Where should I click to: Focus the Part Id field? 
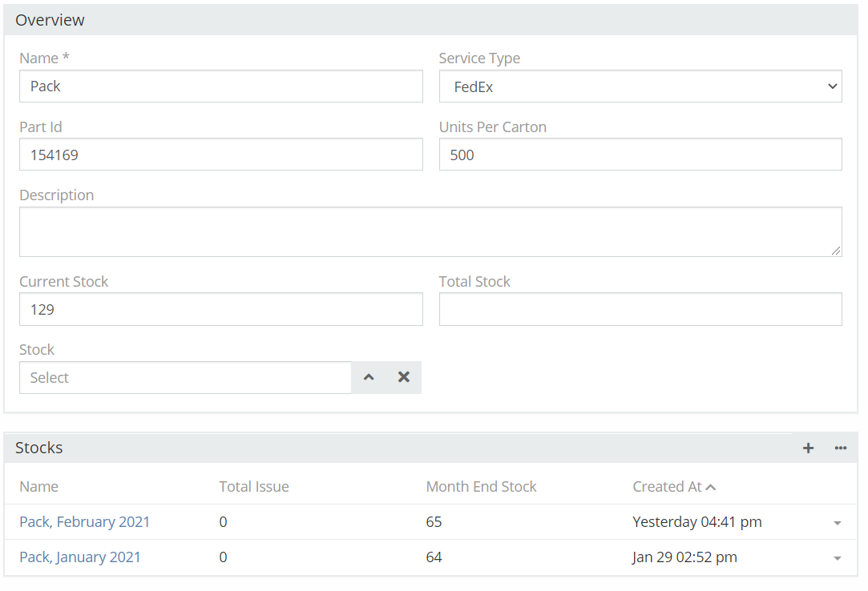coord(220,155)
